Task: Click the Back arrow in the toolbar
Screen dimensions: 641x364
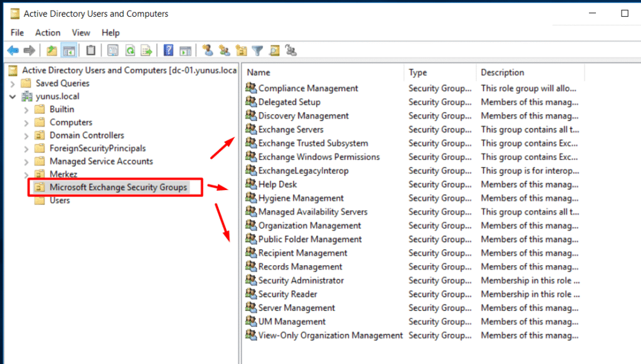Action: click(13, 51)
